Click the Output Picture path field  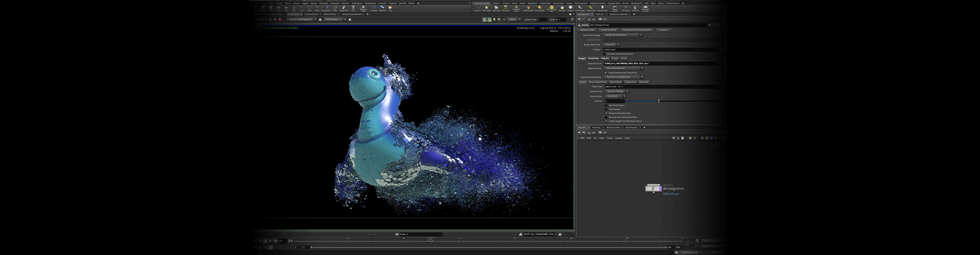[662, 63]
